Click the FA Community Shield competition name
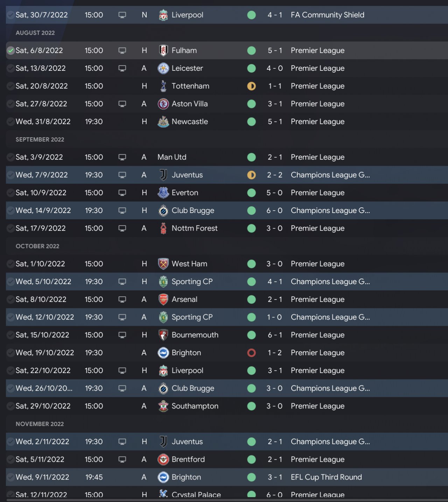Viewport: 448px width, 502px height. pyautogui.click(x=327, y=15)
